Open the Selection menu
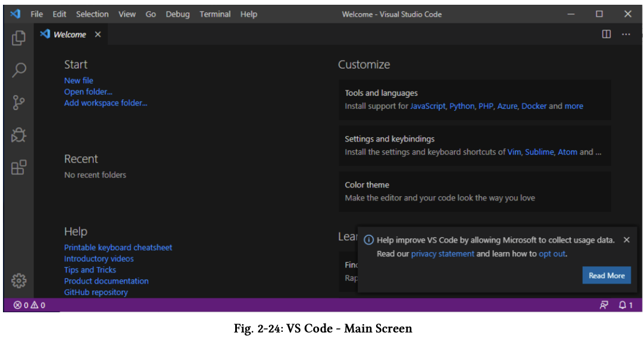 coord(92,14)
